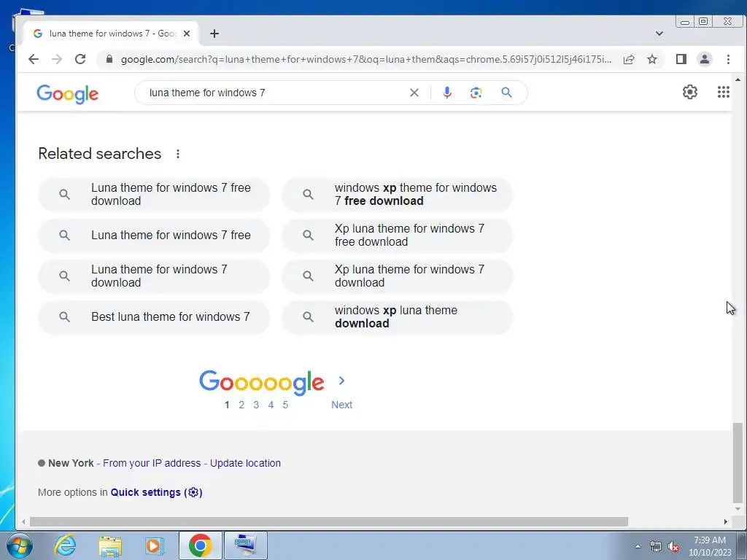The height and width of the screenshot is (560, 747).
Task: Clear the search box text
Action: click(414, 93)
